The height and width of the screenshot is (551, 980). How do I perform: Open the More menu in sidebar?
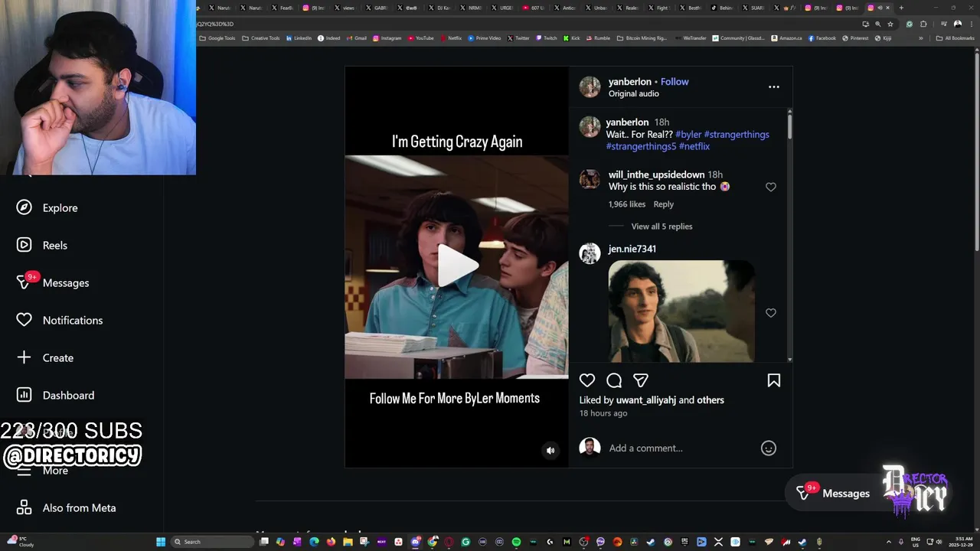43,471
